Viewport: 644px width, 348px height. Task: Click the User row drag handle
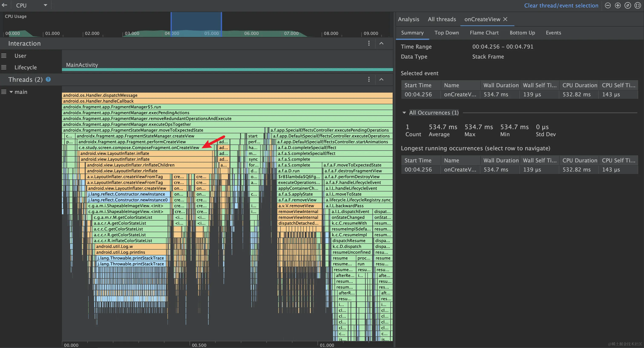pyautogui.click(x=4, y=56)
